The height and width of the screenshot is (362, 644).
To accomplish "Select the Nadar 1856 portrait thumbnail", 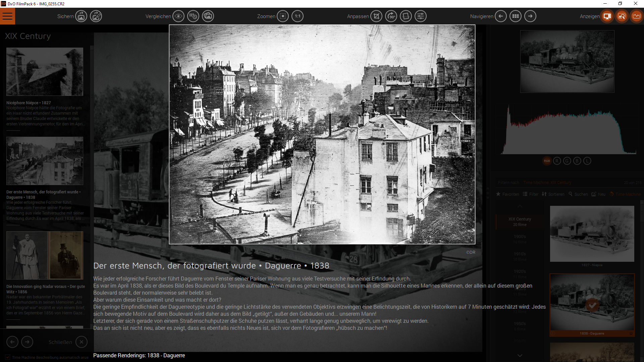I will (x=45, y=255).
